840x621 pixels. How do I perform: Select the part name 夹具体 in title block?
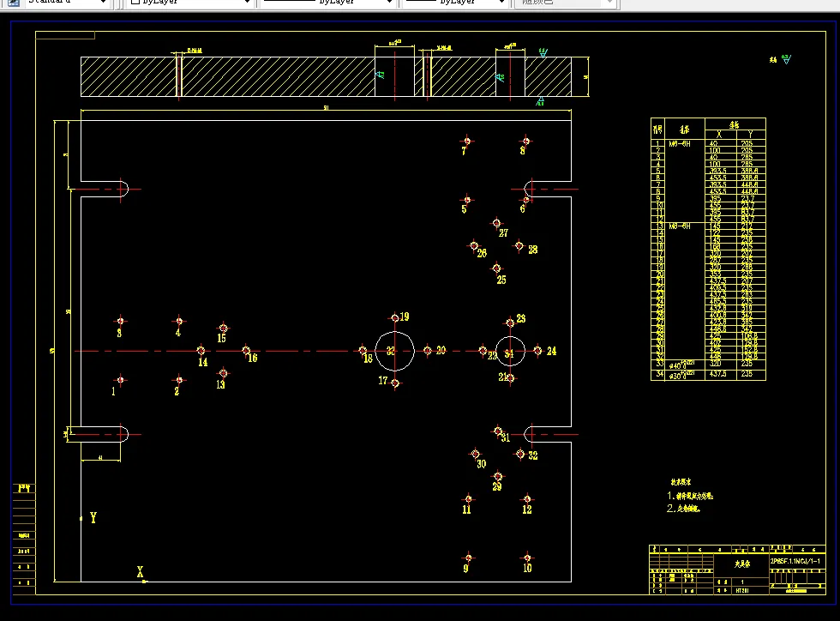tap(741, 564)
